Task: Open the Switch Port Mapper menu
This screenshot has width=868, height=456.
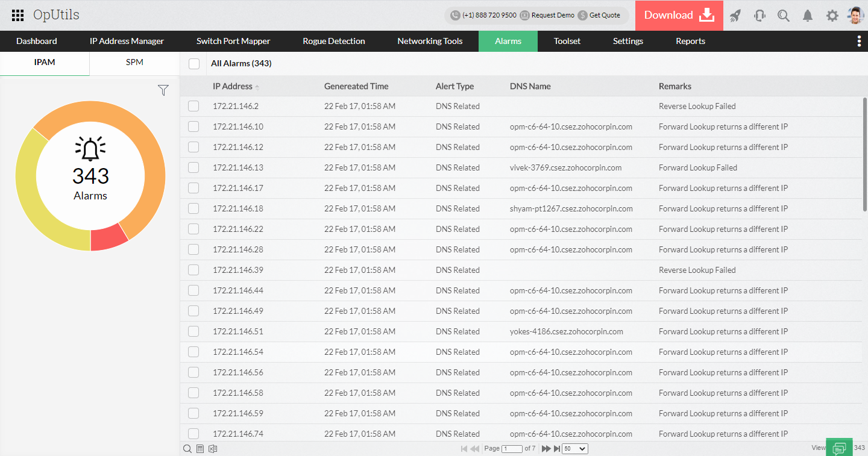Action: coord(233,41)
